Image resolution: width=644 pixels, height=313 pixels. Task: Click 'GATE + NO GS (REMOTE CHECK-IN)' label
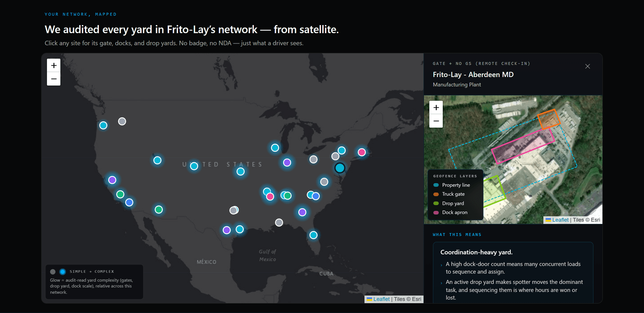pos(482,64)
